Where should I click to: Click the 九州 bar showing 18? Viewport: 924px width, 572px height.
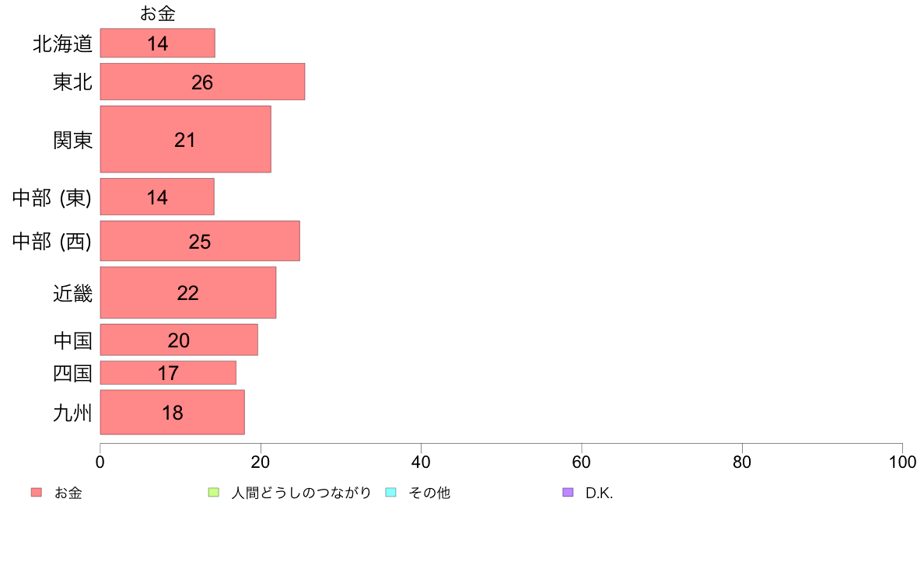coord(172,413)
